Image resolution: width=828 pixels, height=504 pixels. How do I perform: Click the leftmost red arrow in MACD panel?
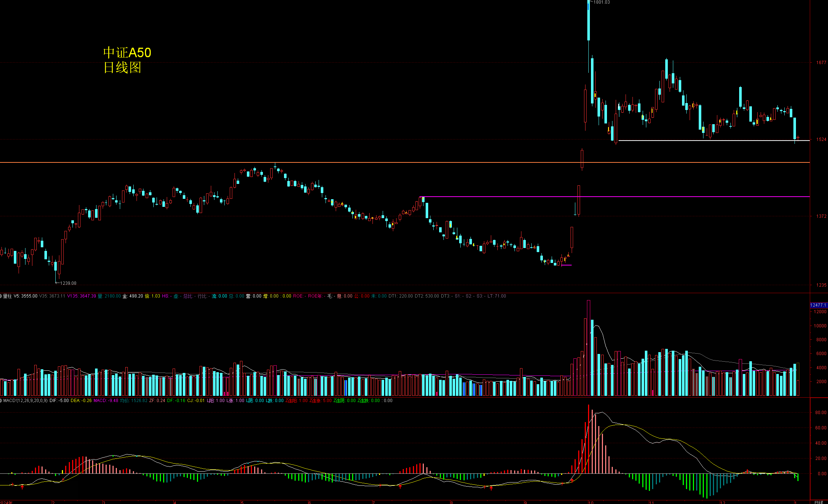(22, 487)
